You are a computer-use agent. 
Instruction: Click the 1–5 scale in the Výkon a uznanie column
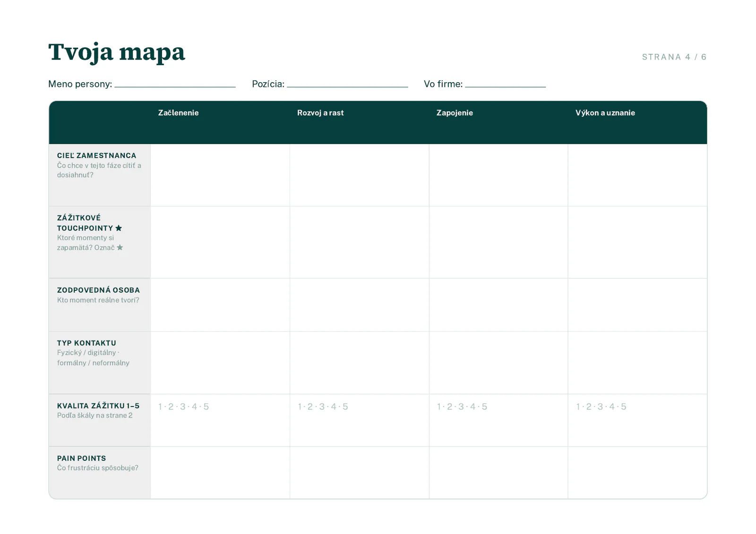601,407
